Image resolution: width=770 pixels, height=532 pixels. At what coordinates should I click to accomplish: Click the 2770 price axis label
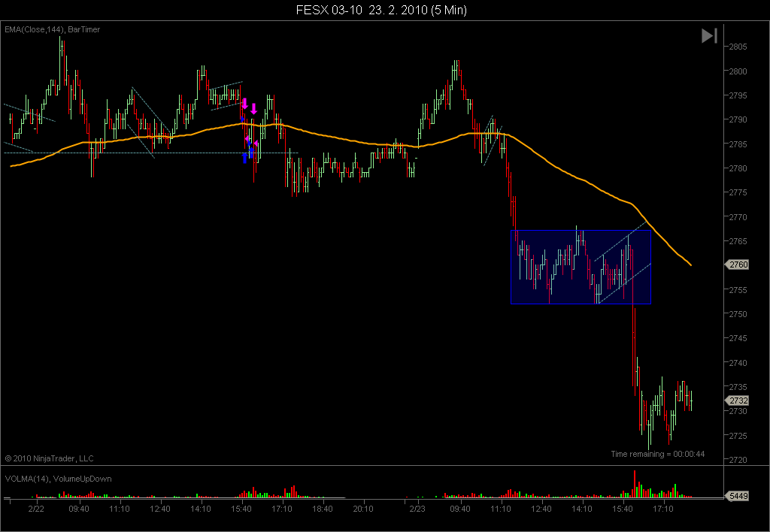pos(738,217)
